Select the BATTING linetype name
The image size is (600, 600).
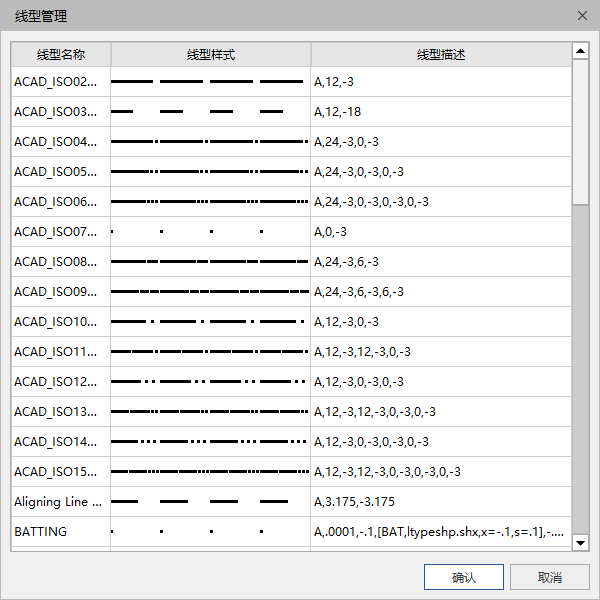click(41, 532)
